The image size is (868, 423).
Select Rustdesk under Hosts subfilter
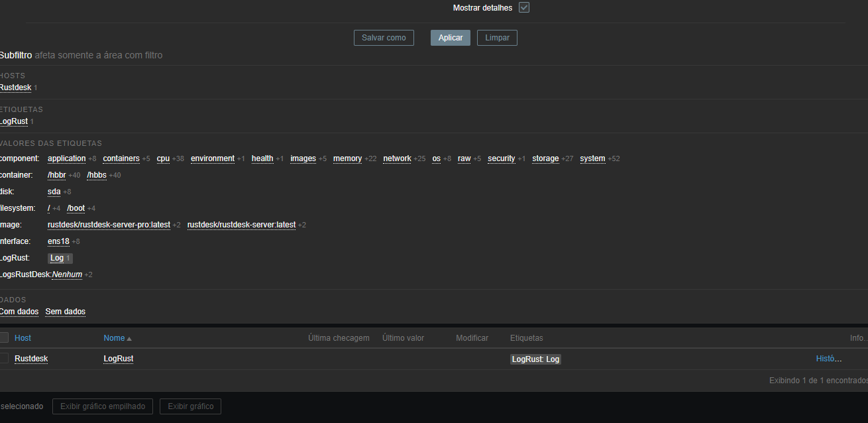coord(15,88)
